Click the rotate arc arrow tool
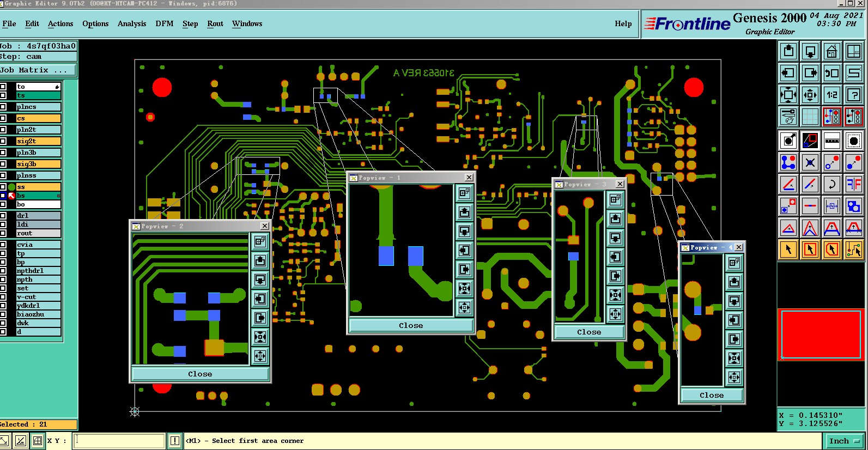 pos(832,184)
